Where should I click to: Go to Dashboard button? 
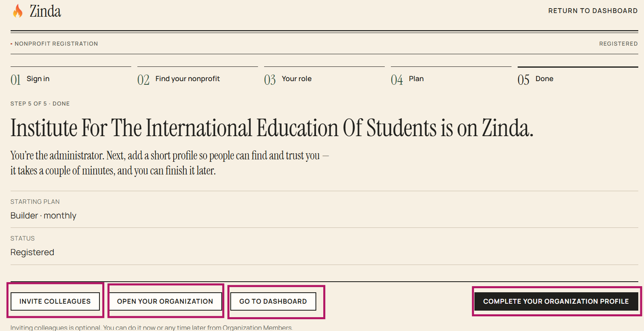coord(273,301)
